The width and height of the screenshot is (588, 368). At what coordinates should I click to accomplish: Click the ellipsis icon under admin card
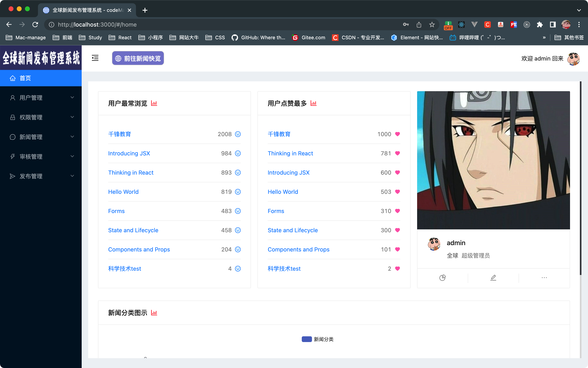point(544,278)
